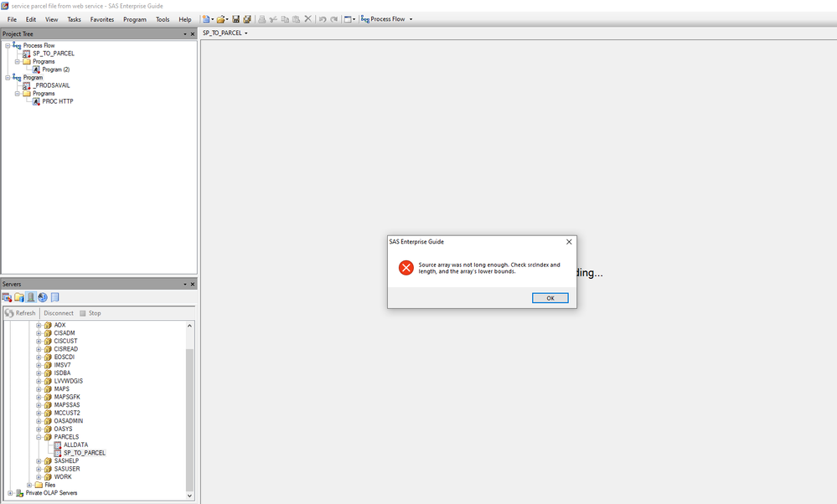Click the globe icon in the Servers pane

[x=43, y=296]
